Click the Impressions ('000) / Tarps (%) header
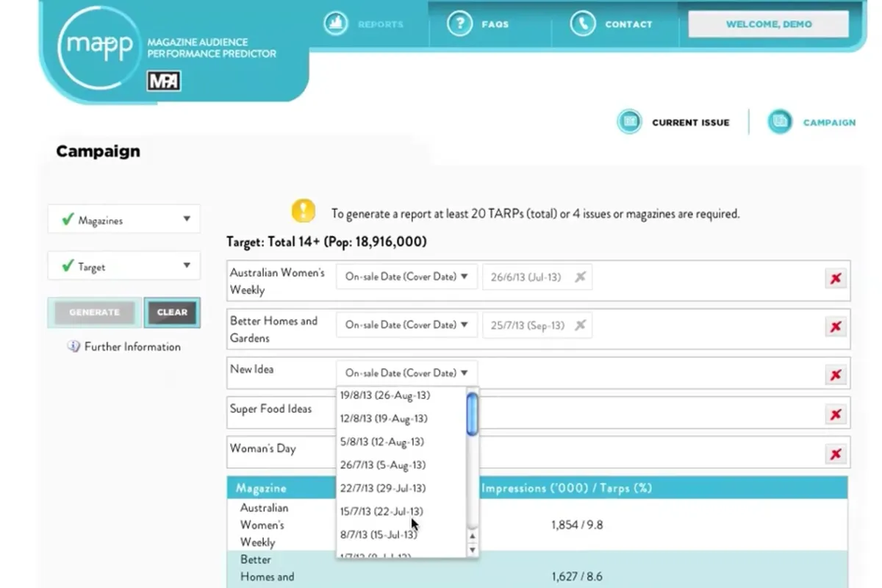 coord(567,488)
